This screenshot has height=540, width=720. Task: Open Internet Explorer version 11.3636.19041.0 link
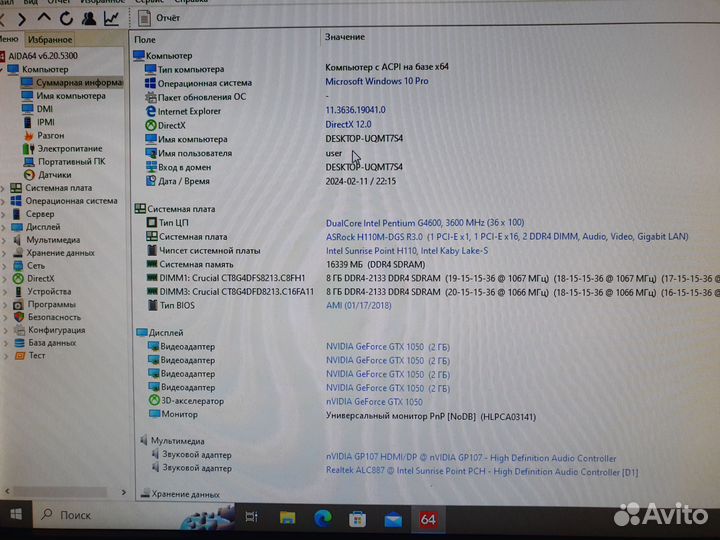click(355, 110)
